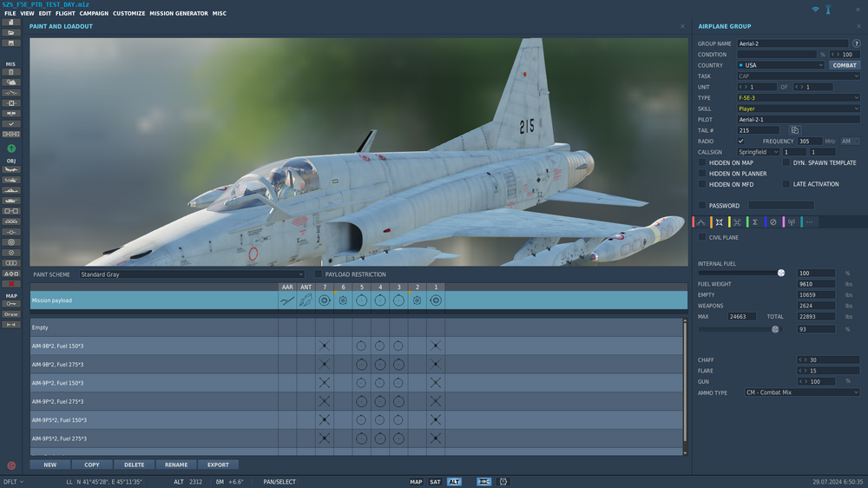Click the new mission icon in left sidebar
The image size is (868, 488).
11,23
